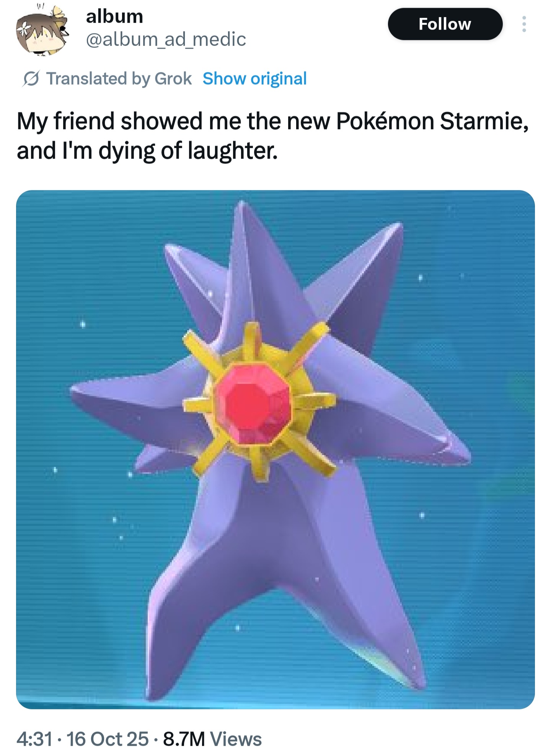Screen dimensions: 551x756
Task: Click the red gem at Starmie's center
Action: (x=253, y=404)
